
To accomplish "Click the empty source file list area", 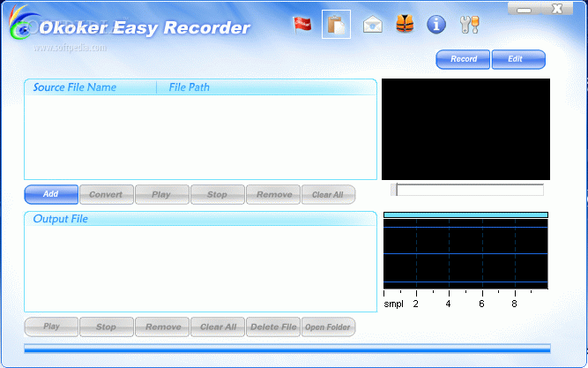I will (201, 137).
